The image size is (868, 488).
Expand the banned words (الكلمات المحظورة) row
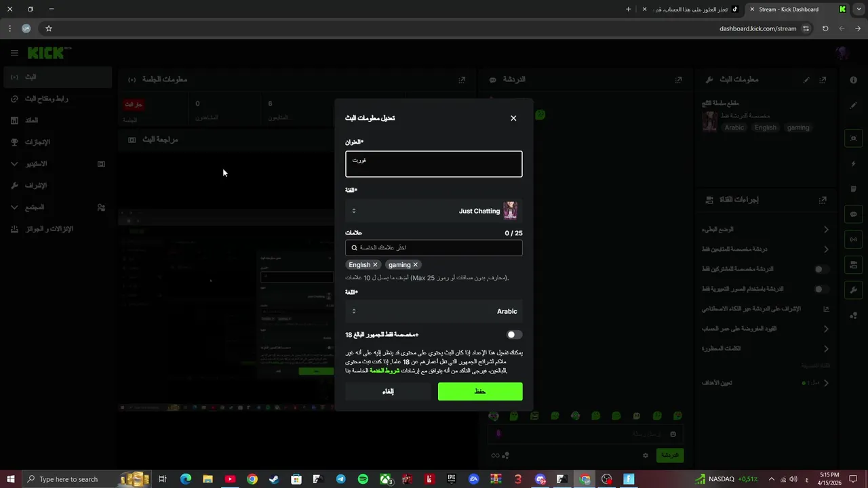pos(766,349)
